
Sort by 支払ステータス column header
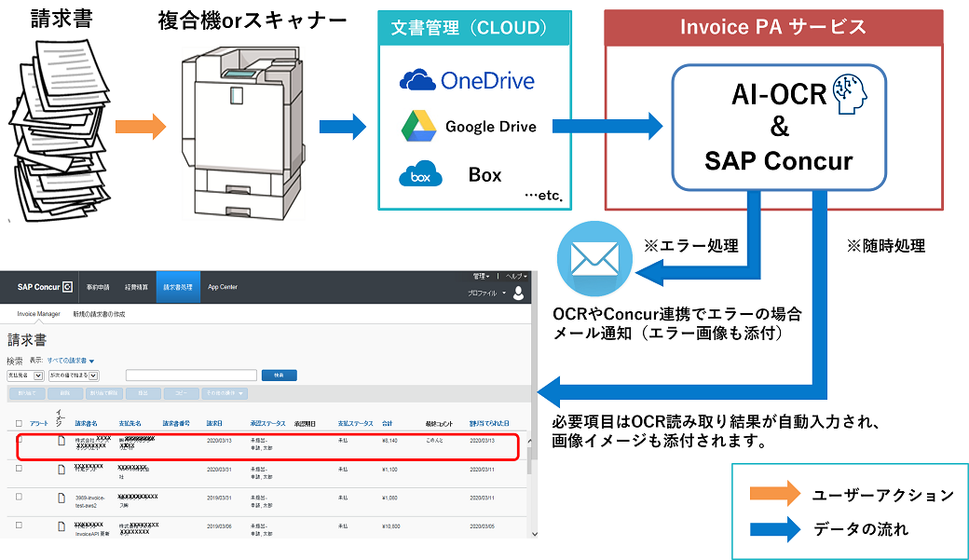pos(355,423)
